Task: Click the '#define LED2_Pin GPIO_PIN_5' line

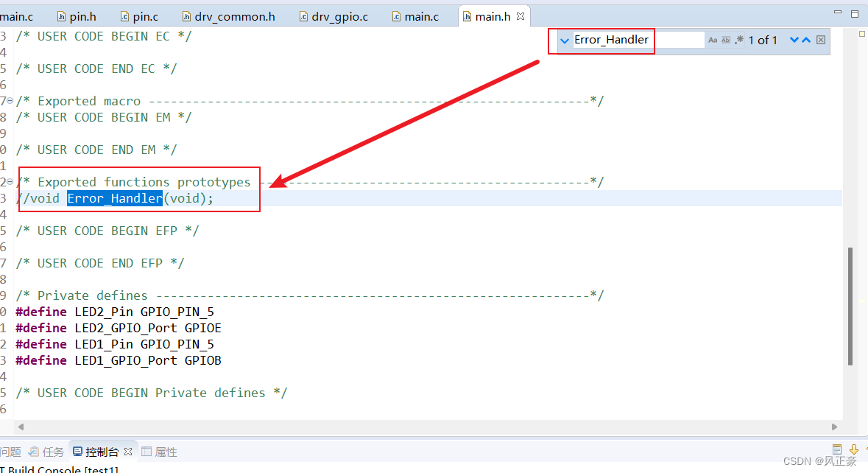Action: click(115, 312)
